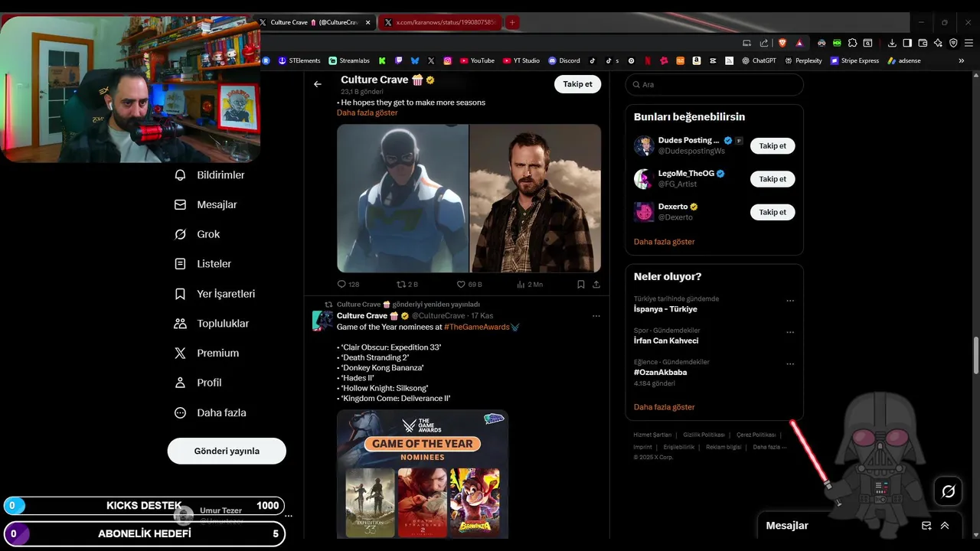Expand Daha fazla sidebar menu
980x551 pixels.
pos(211,412)
